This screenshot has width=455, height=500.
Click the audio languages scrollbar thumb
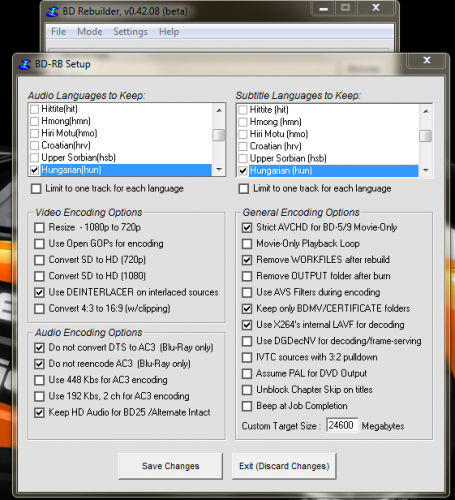pos(219,135)
